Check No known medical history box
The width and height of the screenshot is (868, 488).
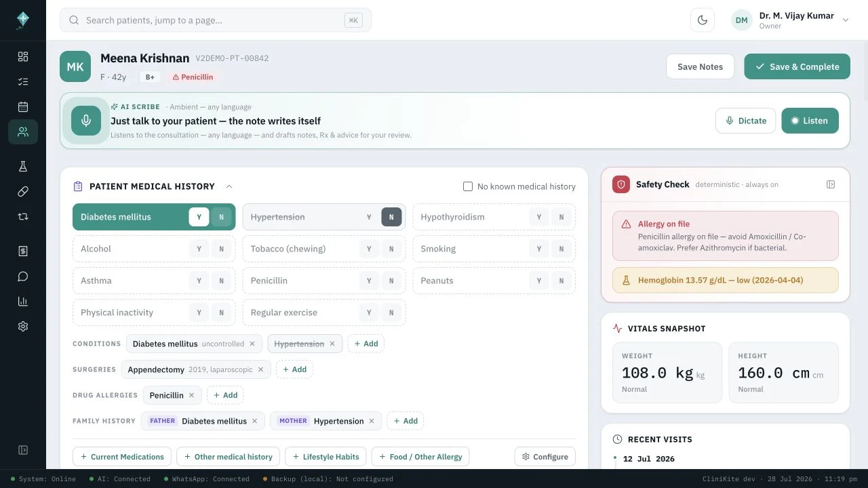[x=468, y=186]
